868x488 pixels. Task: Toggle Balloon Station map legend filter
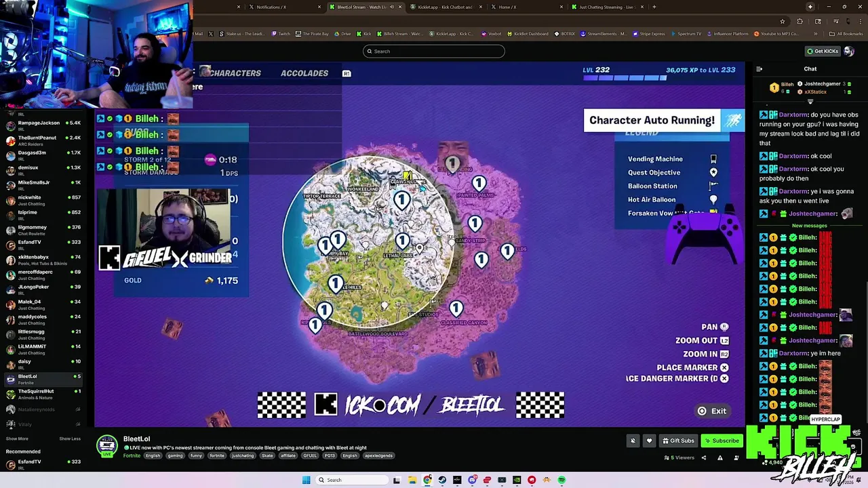(671, 186)
